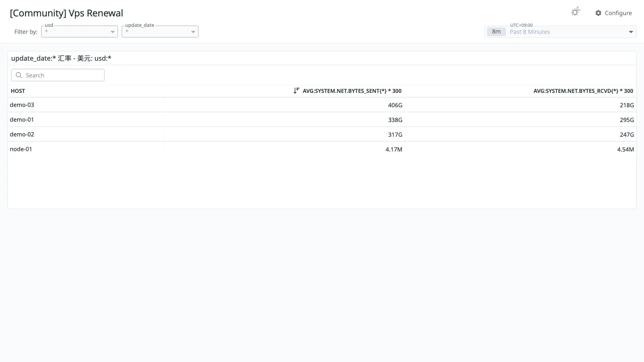Click the 8m time badge

[x=496, y=32]
